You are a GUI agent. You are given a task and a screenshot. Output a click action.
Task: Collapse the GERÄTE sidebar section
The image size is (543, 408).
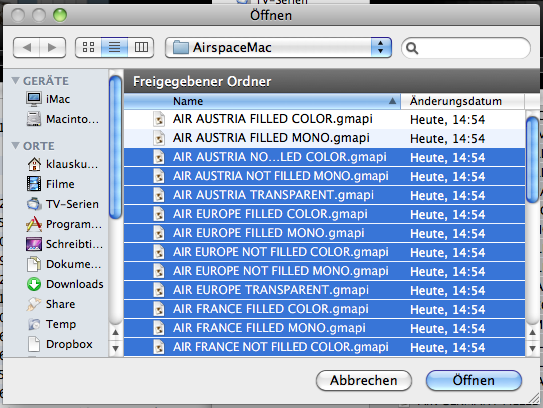15,80
